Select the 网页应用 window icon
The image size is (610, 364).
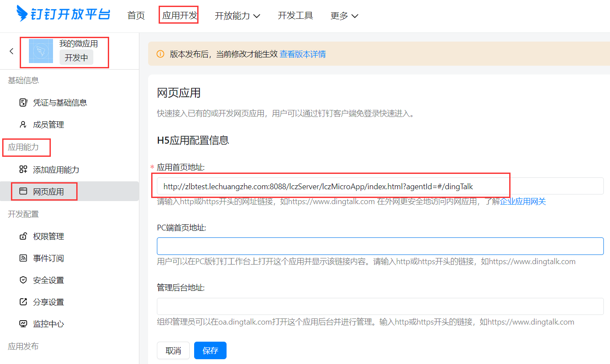click(23, 191)
